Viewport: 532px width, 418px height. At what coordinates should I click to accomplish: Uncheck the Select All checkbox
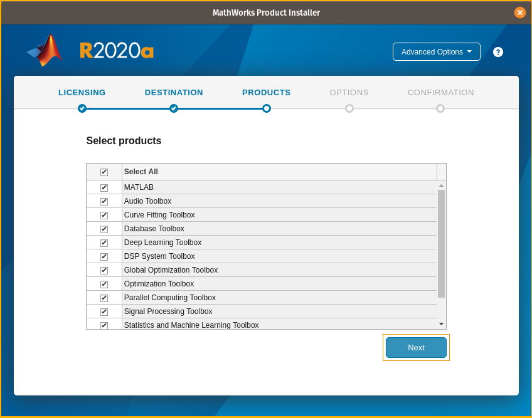point(104,171)
